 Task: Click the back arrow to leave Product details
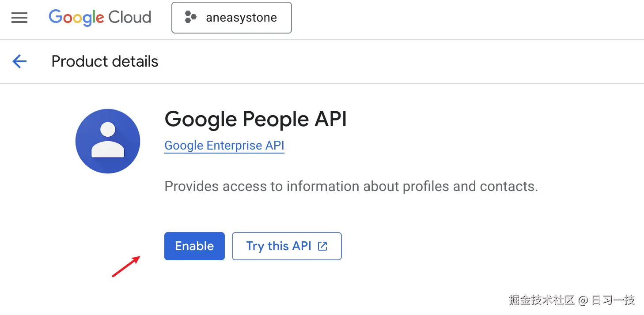(x=19, y=61)
